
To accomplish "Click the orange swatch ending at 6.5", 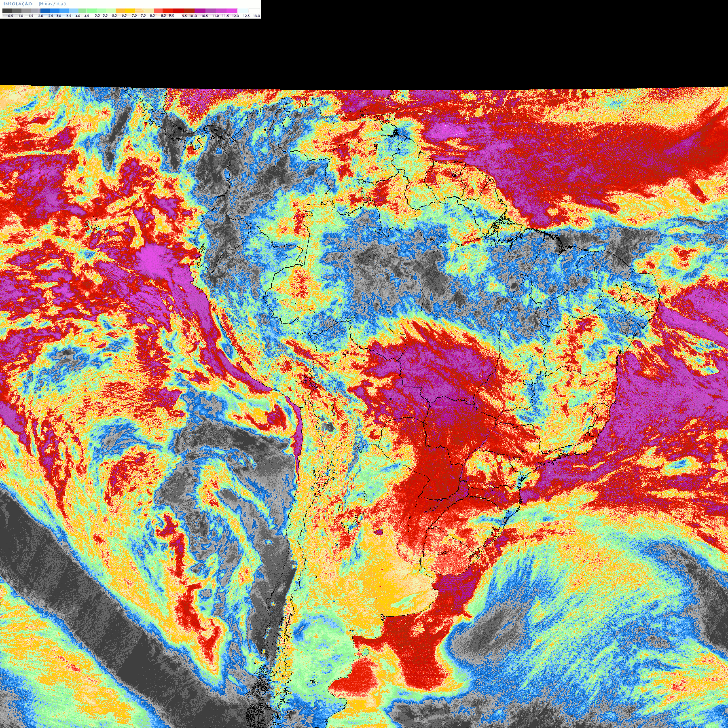I will pos(120,11).
